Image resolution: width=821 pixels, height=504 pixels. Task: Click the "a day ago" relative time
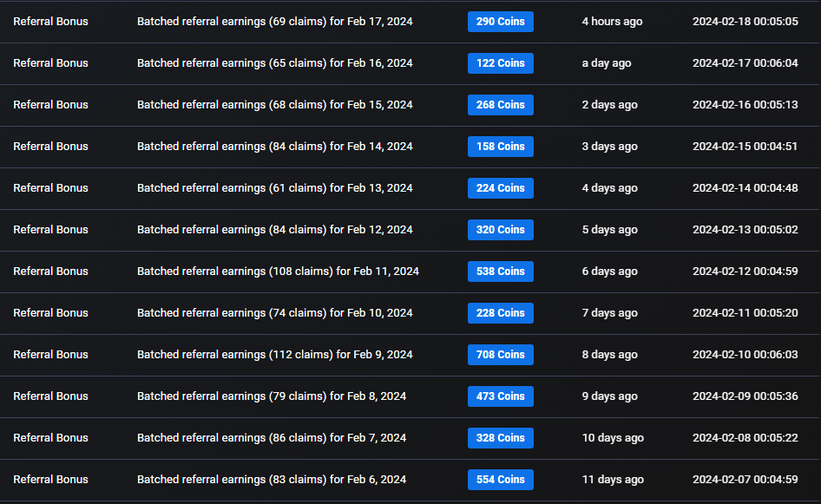pyautogui.click(x=607, y=63)
